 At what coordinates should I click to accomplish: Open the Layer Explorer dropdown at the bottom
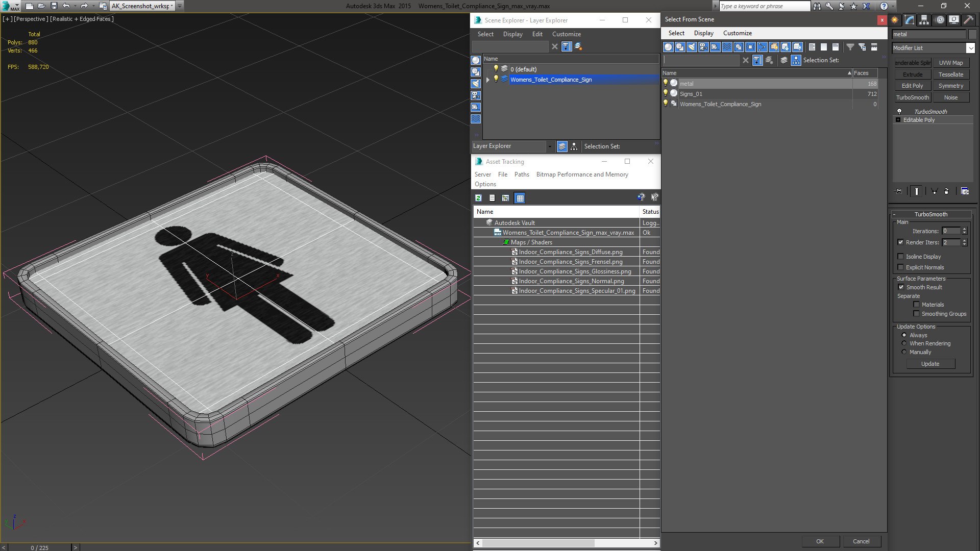tap(549, 146)
